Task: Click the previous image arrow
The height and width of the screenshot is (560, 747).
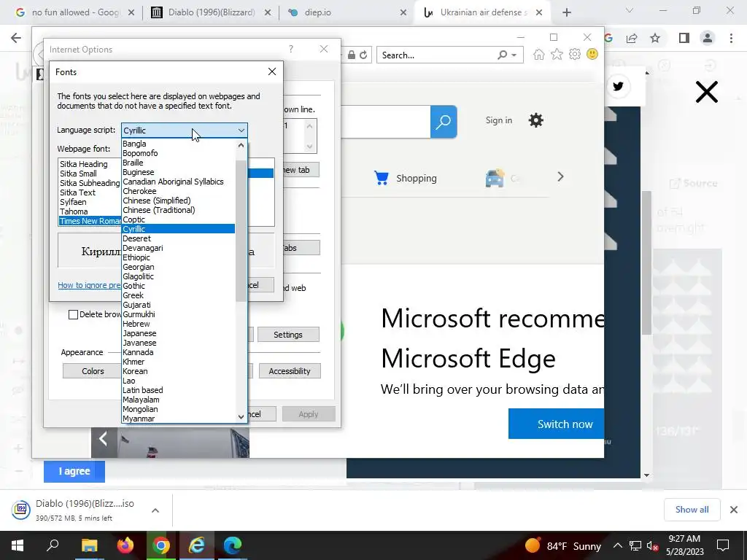Action: (x=103, y=438)
